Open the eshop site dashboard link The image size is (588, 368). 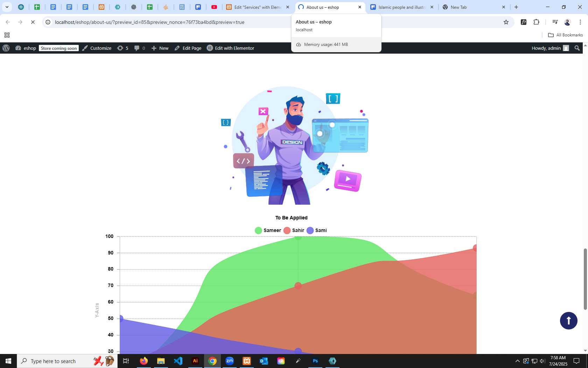pyautogui.click(x=26, y=48)
